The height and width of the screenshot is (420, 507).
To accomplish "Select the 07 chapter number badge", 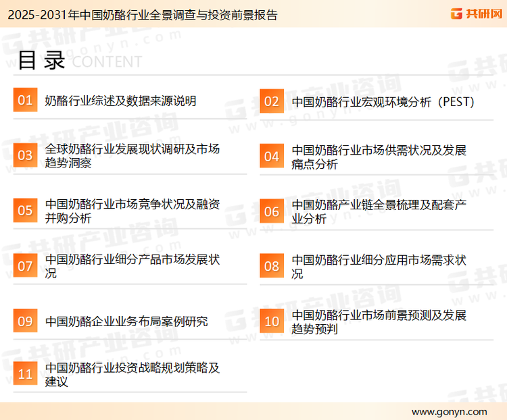I will coord(25,266).
